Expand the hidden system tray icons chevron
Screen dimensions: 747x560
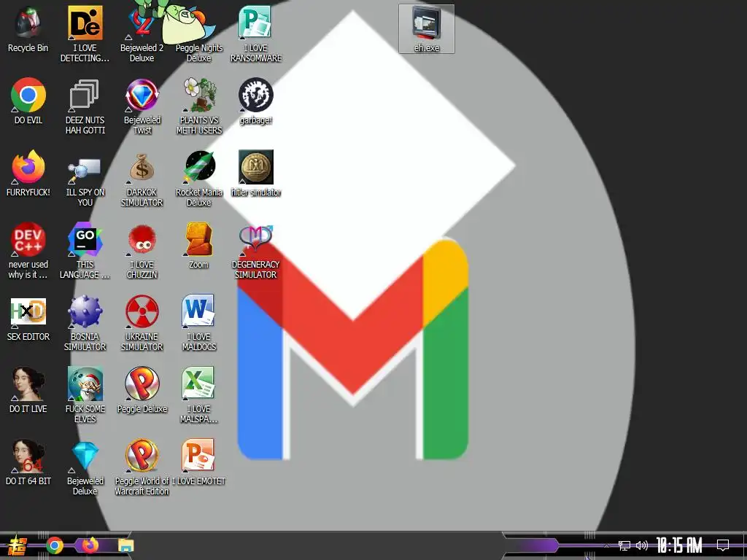606,545
